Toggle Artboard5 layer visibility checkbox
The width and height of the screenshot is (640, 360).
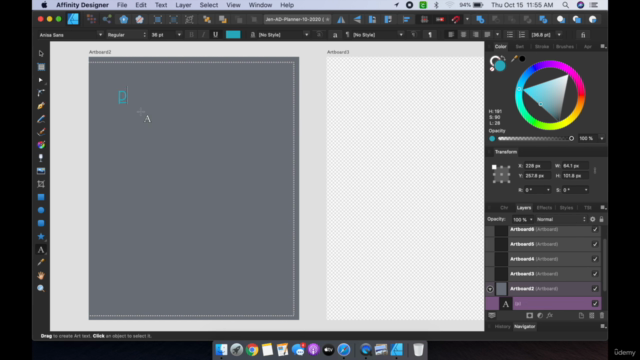pos(595,244)
